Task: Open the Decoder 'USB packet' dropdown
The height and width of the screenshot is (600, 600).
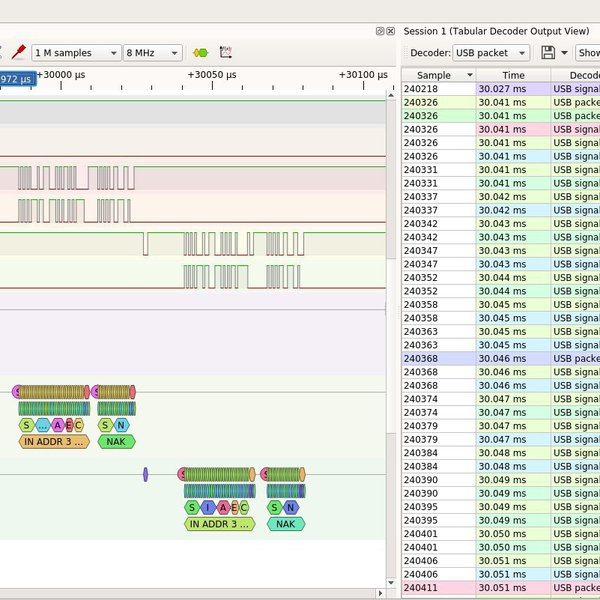Action: 490,52
